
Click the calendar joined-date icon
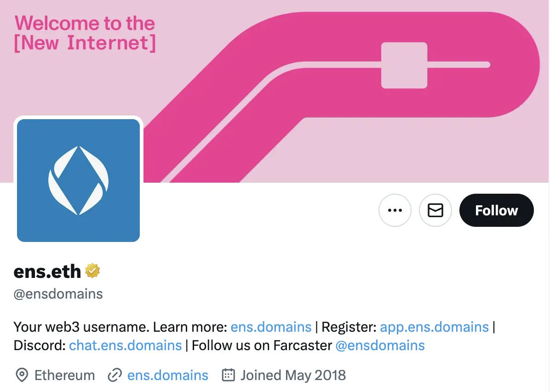[x=228, y=375]
